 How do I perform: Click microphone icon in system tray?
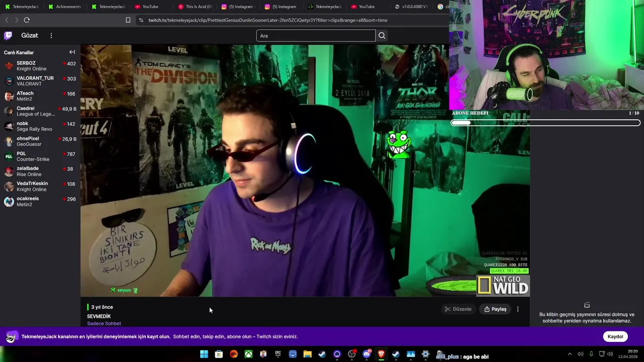[591, 354]
